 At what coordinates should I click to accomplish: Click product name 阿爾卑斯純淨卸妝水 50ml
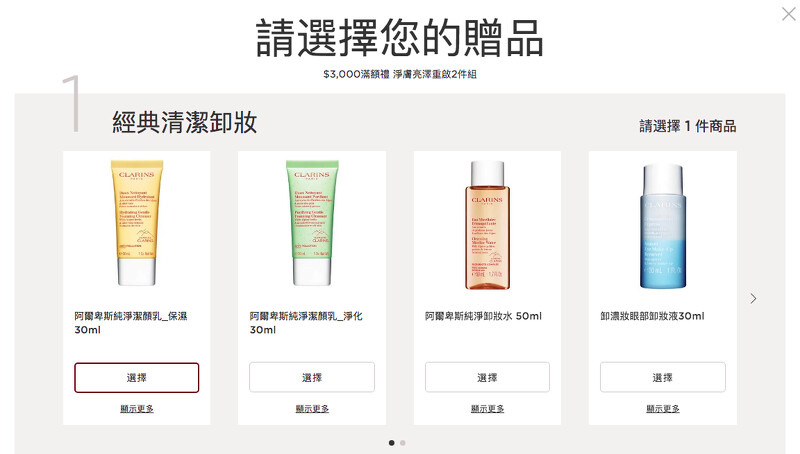tap(483, 316)
